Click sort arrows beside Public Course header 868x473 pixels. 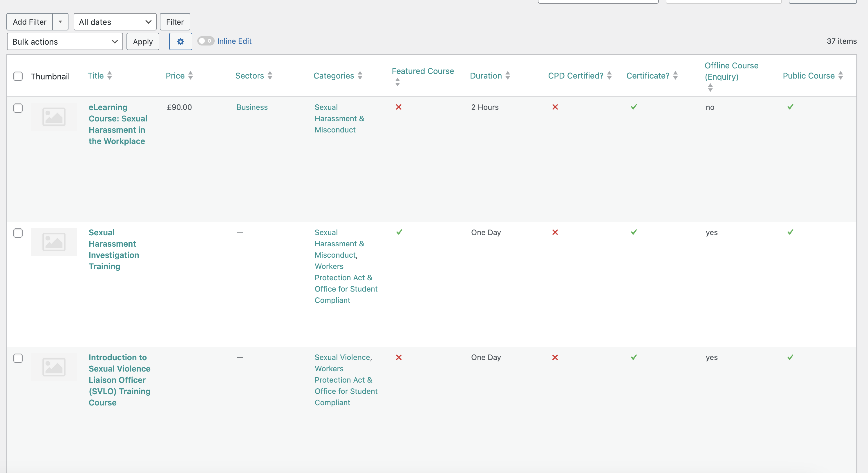pyautogui.click(x=840, y=75)
